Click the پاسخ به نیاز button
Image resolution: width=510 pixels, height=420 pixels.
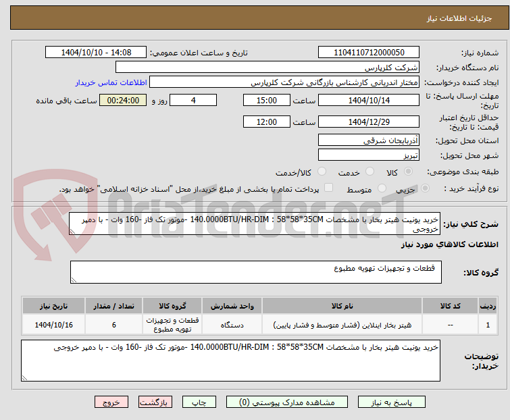pos(392,402)
